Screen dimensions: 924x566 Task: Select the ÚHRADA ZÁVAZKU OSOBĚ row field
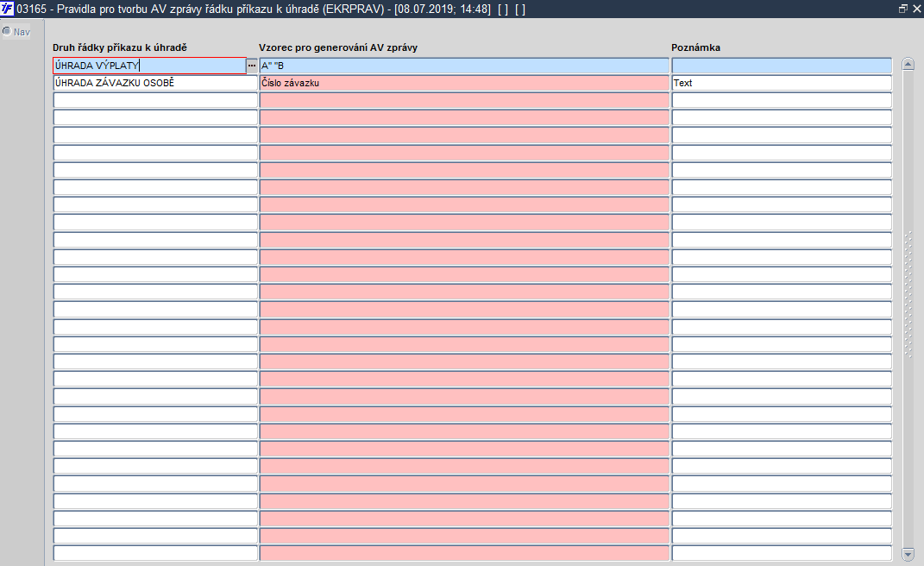coord(155,83)
